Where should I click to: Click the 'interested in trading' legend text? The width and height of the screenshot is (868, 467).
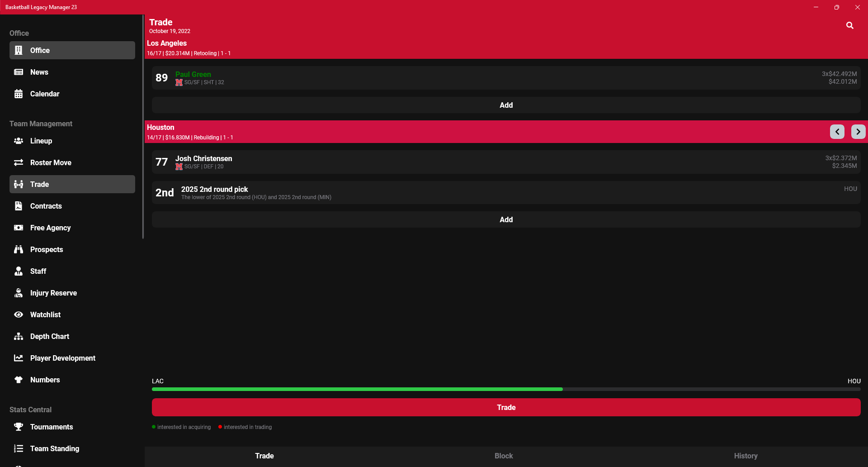point(248,427)
